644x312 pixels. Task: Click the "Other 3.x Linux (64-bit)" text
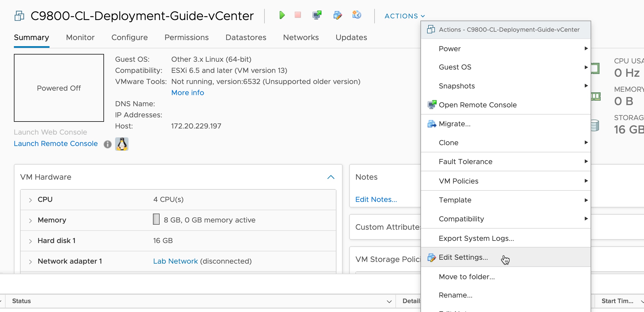[211, 59]
